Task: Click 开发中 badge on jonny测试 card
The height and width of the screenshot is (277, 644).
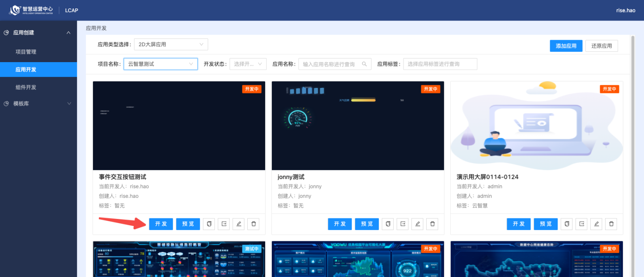Action: 431,89
